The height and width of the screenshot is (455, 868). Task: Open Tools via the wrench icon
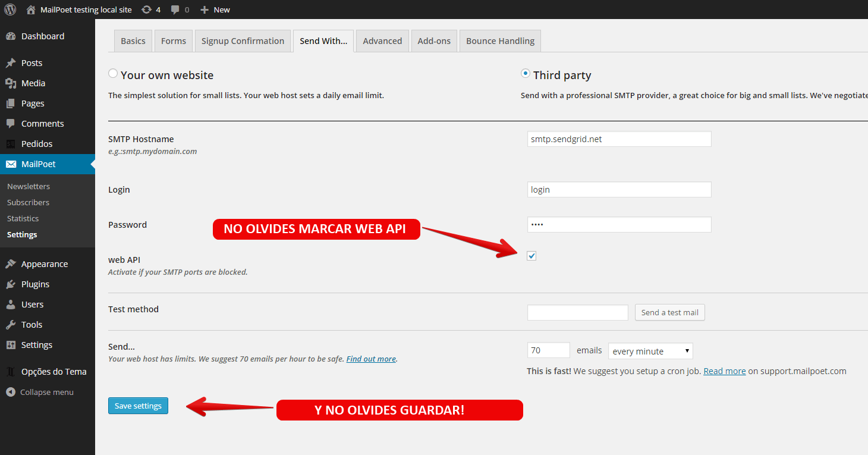11,325
